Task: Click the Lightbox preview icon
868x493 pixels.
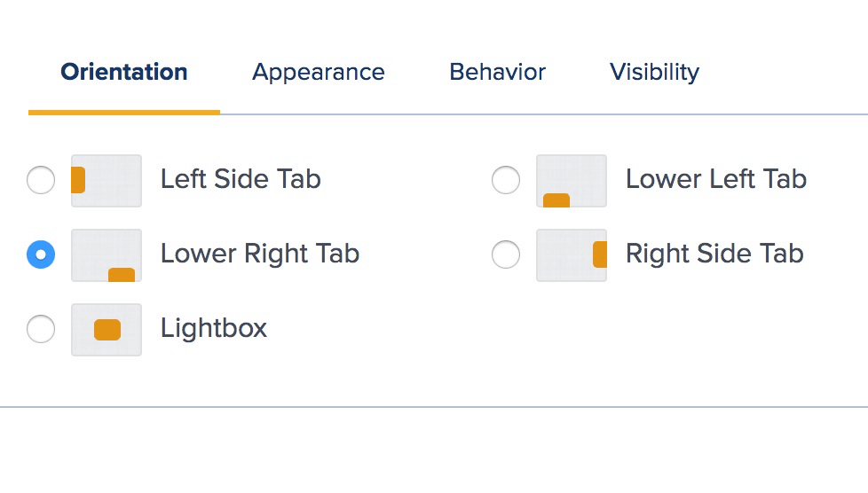Action: coord(107,330)
